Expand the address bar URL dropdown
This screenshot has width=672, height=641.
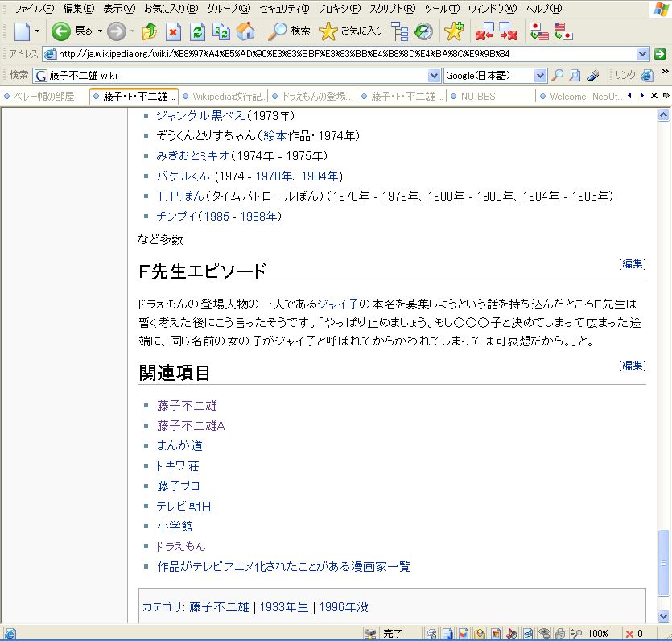642,54
